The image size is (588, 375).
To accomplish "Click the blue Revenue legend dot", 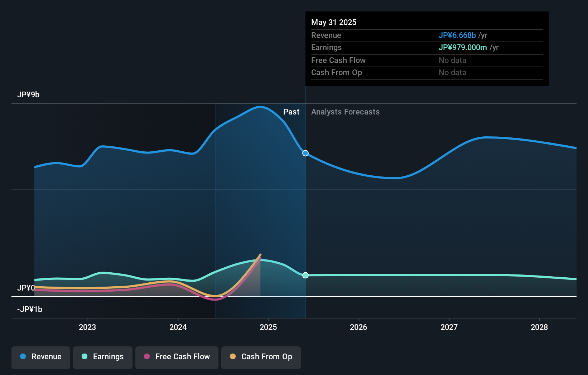I will 23,356.
